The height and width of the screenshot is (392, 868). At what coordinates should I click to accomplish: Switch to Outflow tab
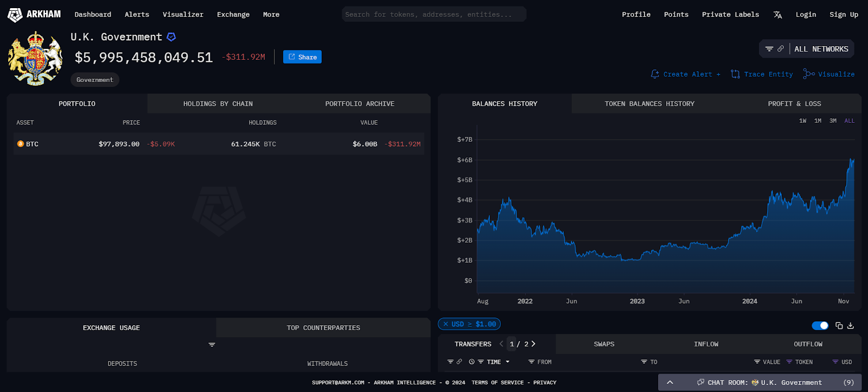(808, 344)
